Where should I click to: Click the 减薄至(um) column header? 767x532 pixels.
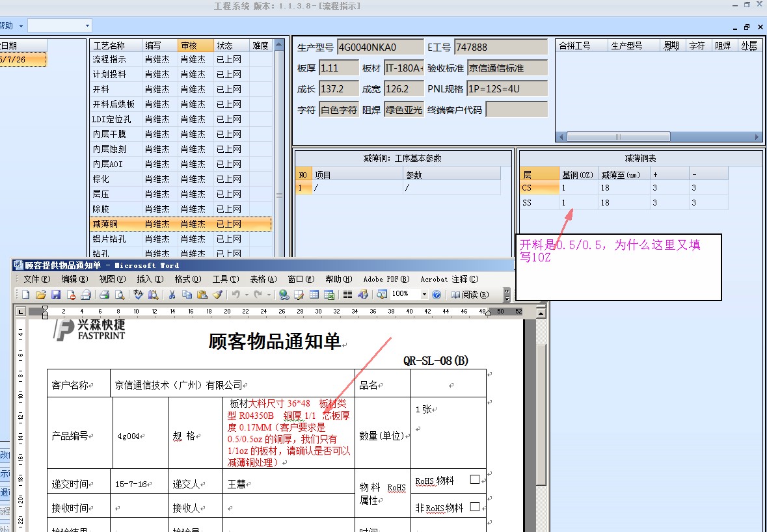(x=624, y=174)
